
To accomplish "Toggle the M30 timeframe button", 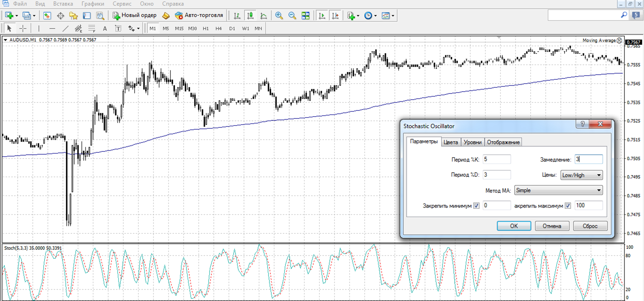I will [192, 28].
